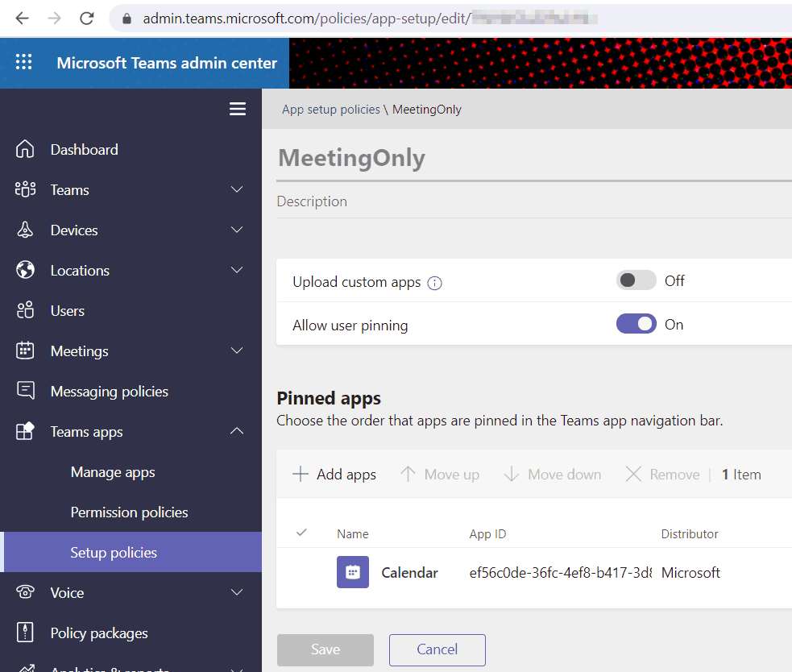Sort by Name column header
Viewport: 792px width, 672px height.
(x=353, y=534)
